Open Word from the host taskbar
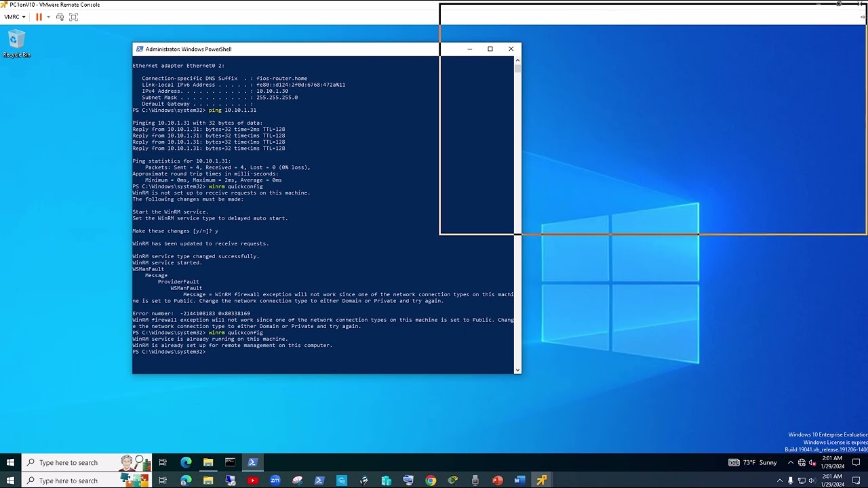 pyautogui.click(x=519, y=481)
